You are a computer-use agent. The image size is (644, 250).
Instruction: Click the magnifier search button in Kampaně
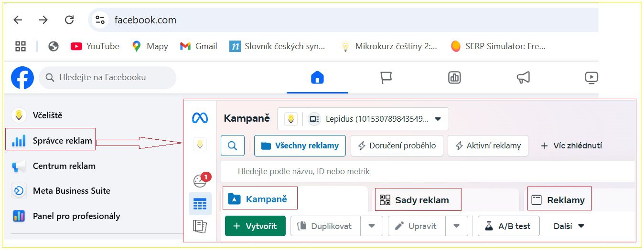tap(233, 146)
